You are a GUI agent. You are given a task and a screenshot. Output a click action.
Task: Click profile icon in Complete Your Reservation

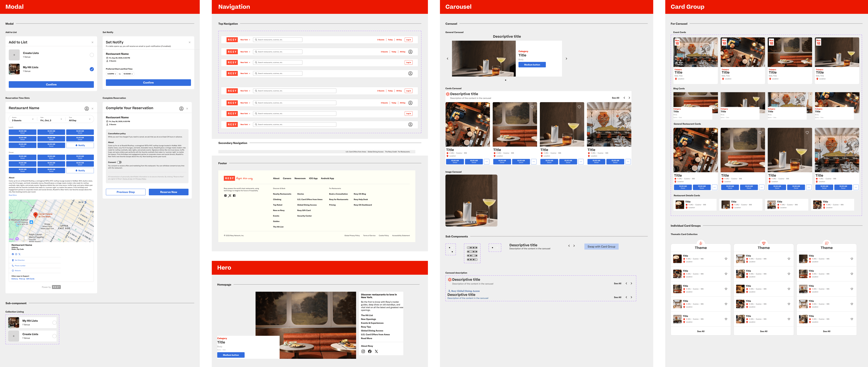[181, 109]
